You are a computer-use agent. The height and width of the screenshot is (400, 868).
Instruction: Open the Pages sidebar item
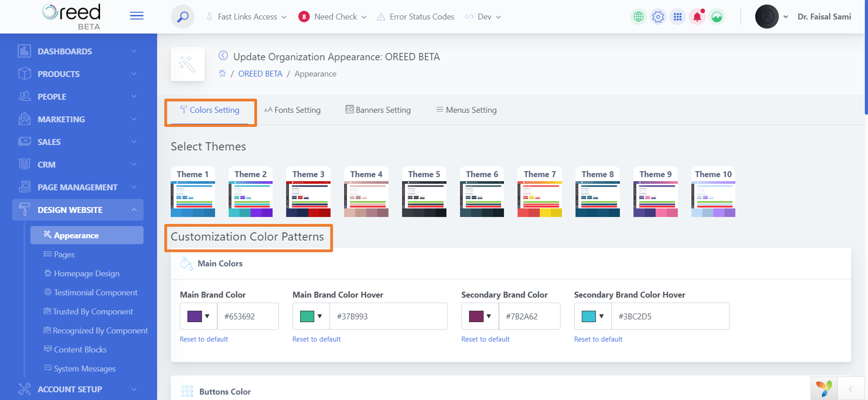pos(59,254)
